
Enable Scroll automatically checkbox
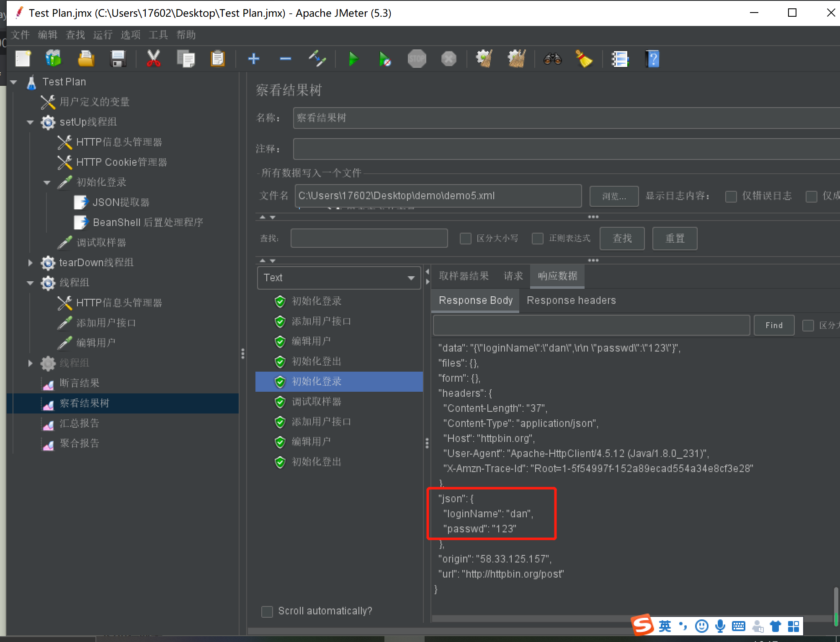click(267, 611)
